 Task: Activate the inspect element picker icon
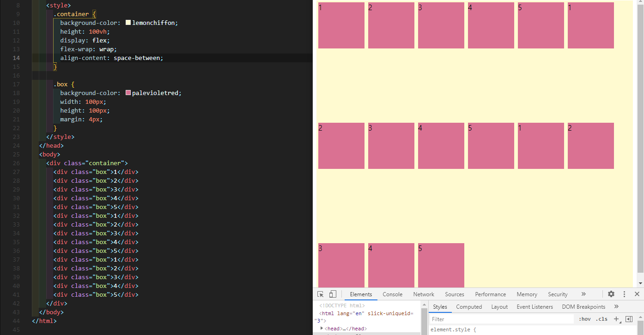(x=321, y=294)
